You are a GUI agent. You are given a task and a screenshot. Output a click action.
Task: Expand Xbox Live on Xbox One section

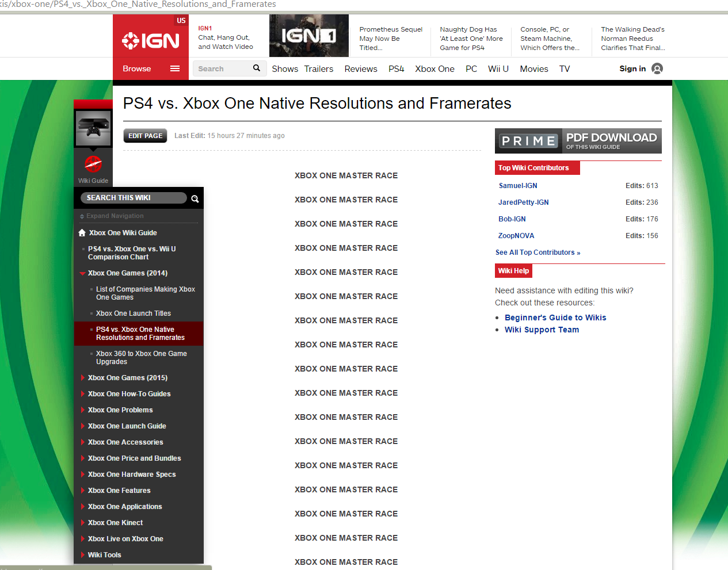coord(83,539)
